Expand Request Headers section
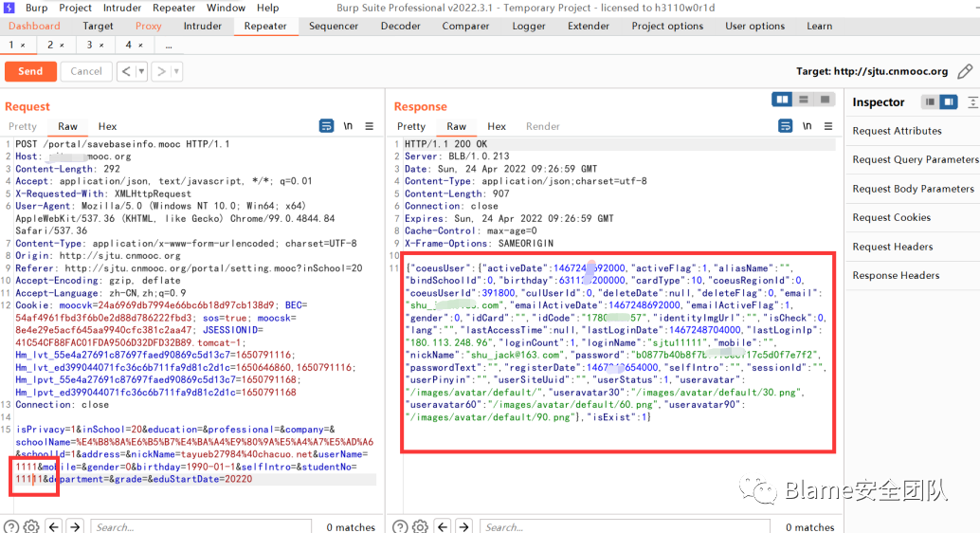The image size is (980, 533). (x=893, y=247)
